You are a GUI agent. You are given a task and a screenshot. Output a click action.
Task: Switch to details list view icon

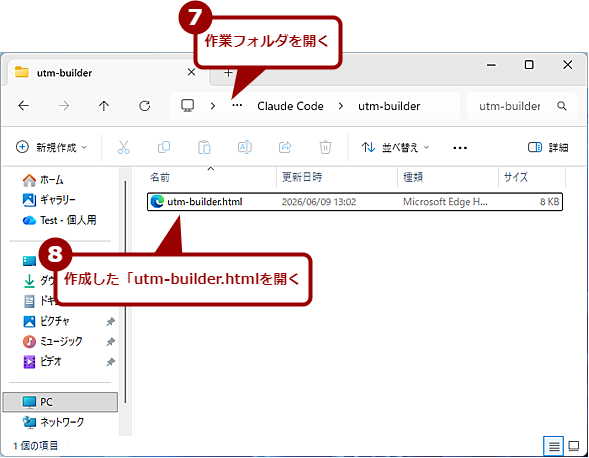click(x=553, y=446)
